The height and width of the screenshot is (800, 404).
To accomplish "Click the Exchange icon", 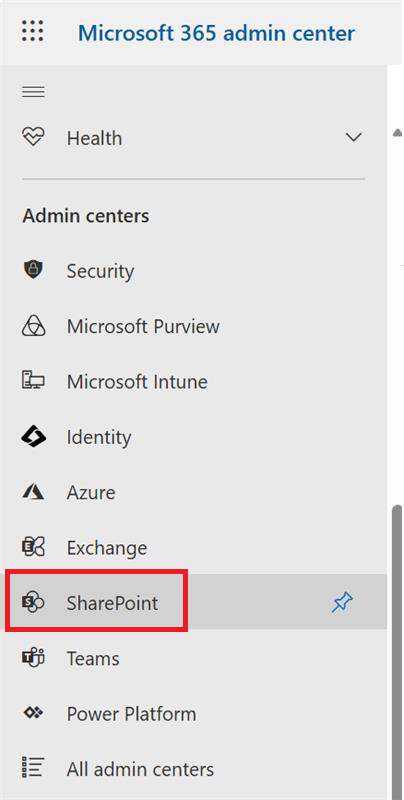I will [33, 547].
